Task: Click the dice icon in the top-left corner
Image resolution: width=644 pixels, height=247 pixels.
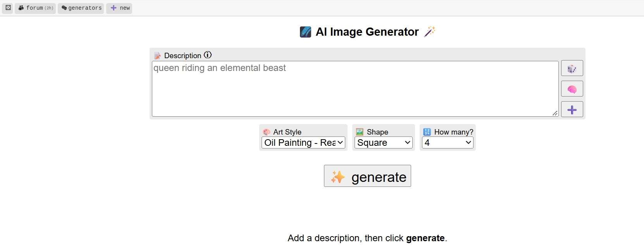Action: (x=8, y=8)
